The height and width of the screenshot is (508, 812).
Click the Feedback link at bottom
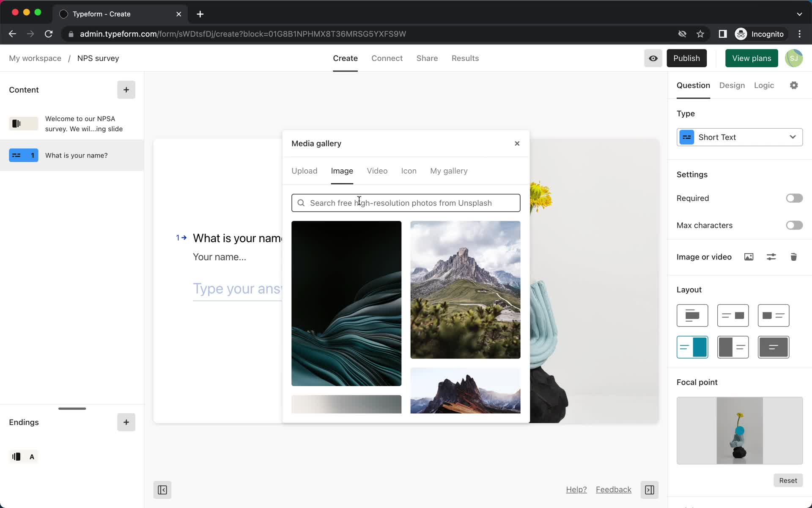(x=614, y=489)
